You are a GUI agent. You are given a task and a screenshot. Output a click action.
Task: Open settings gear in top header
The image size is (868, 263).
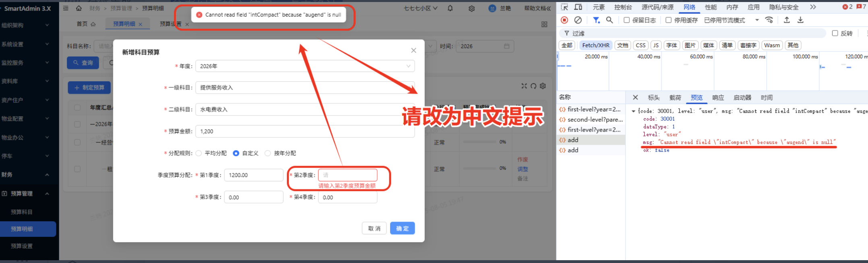point(471,8)
